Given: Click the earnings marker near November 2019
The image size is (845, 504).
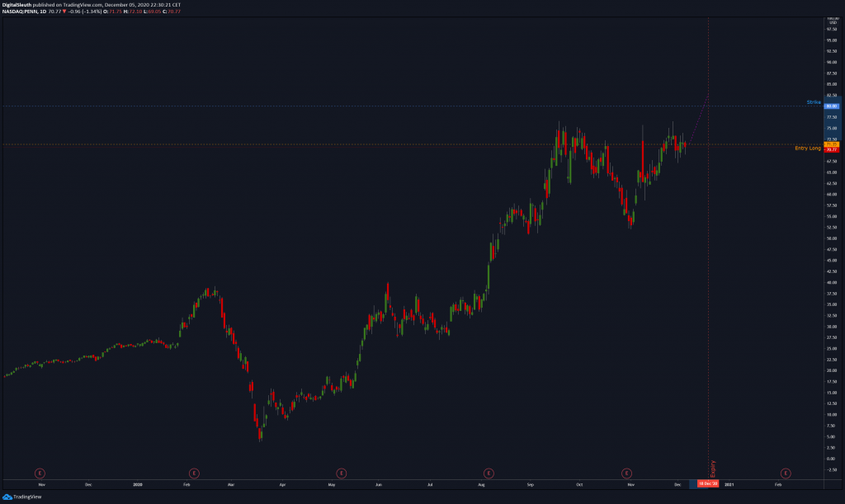Looking at the screenshot, I should 39,473.
